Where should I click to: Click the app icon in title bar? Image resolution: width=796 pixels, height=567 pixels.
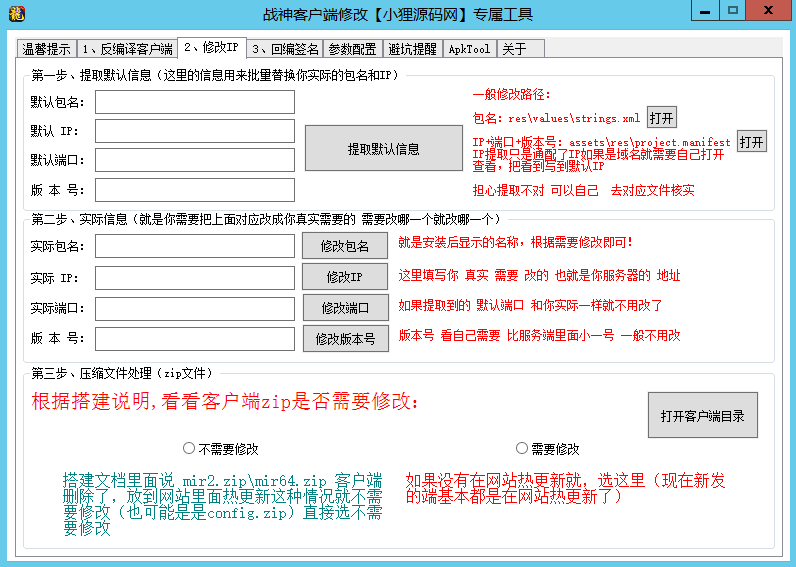click(14, 13)
